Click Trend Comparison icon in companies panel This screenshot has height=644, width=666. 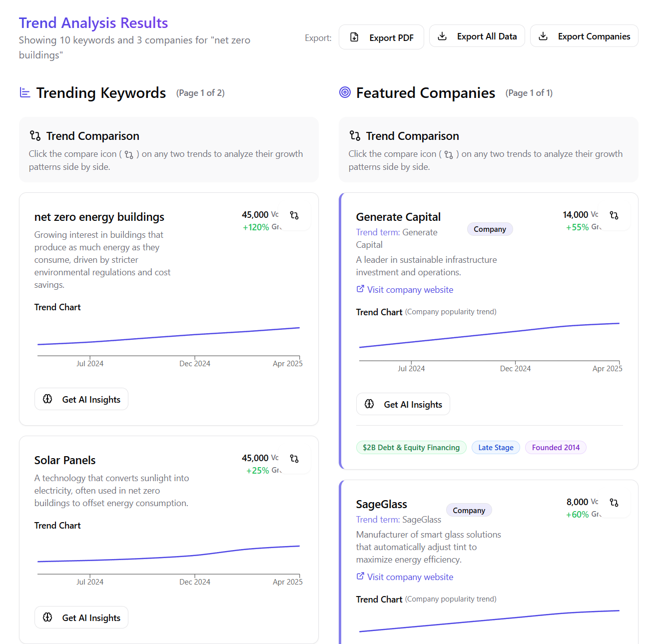[355, 135]
